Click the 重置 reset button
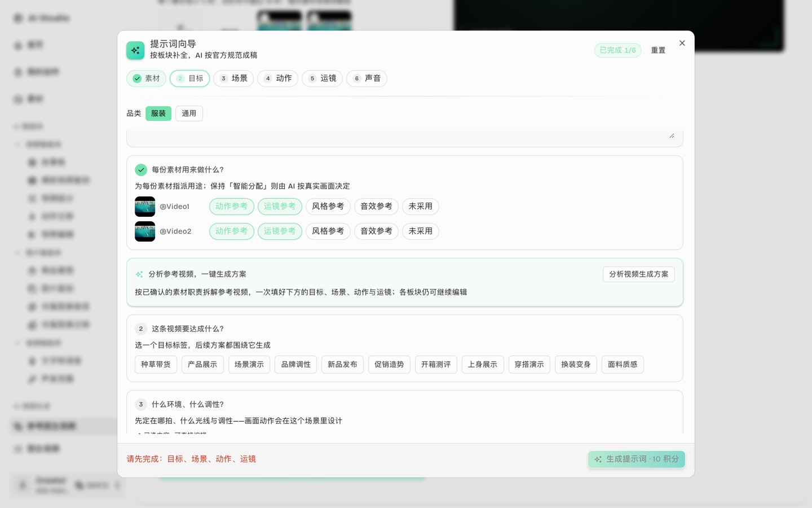 click(x=658, y=50)
